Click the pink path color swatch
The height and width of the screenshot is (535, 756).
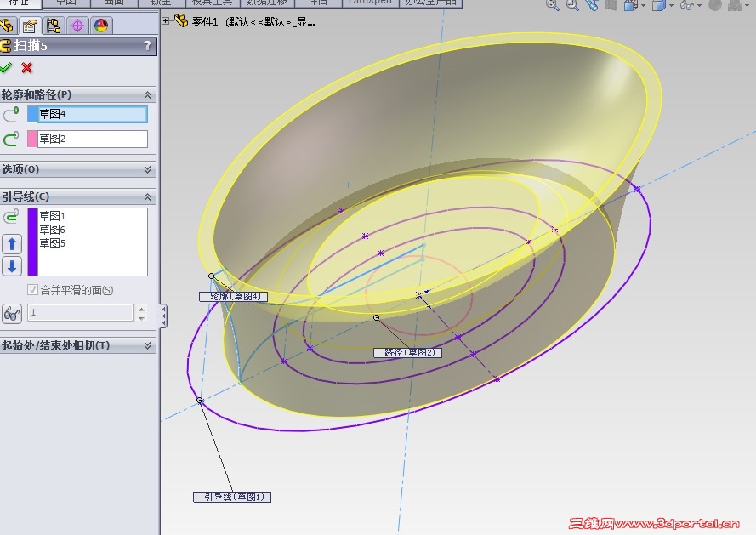click(x=31, y=139)
